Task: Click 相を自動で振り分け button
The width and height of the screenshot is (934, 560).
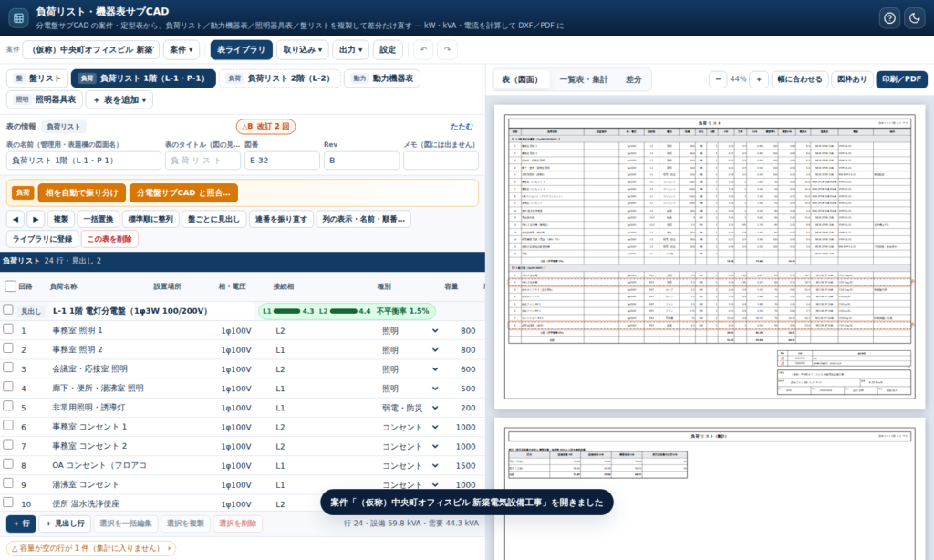Action: [81, 192]
